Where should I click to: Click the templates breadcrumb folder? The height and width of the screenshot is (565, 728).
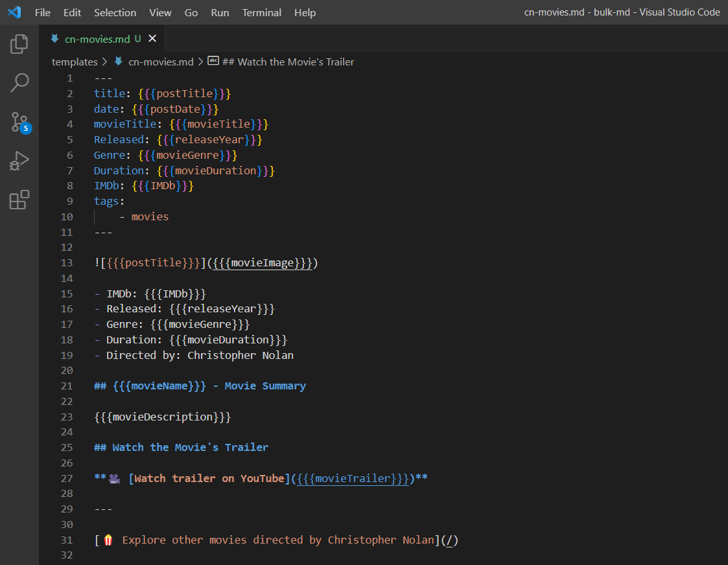coord(75,62)
